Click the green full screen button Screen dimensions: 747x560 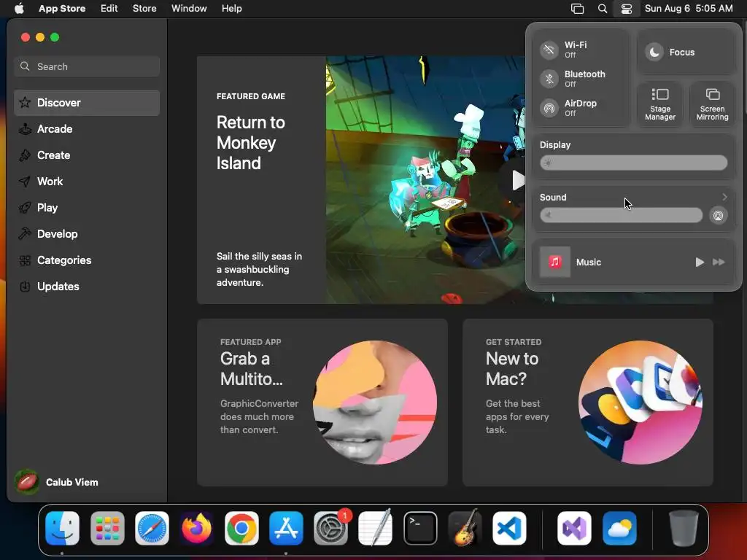55,37
